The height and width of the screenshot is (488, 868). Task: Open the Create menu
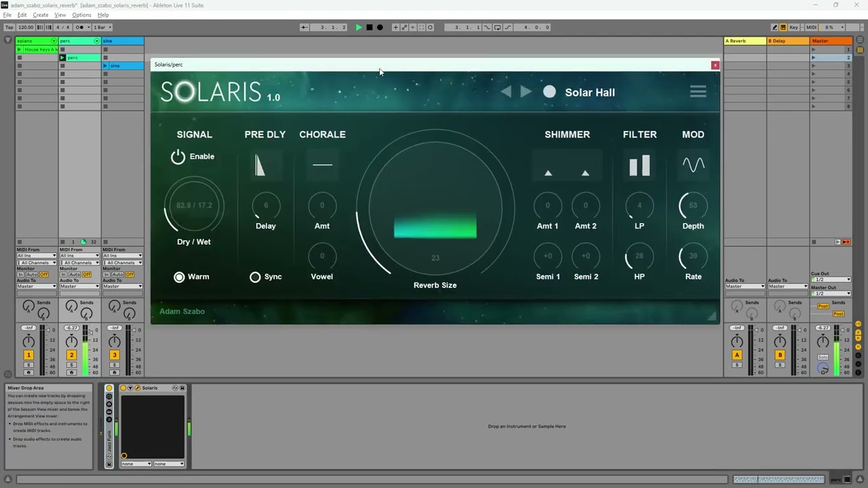point(41,15)
